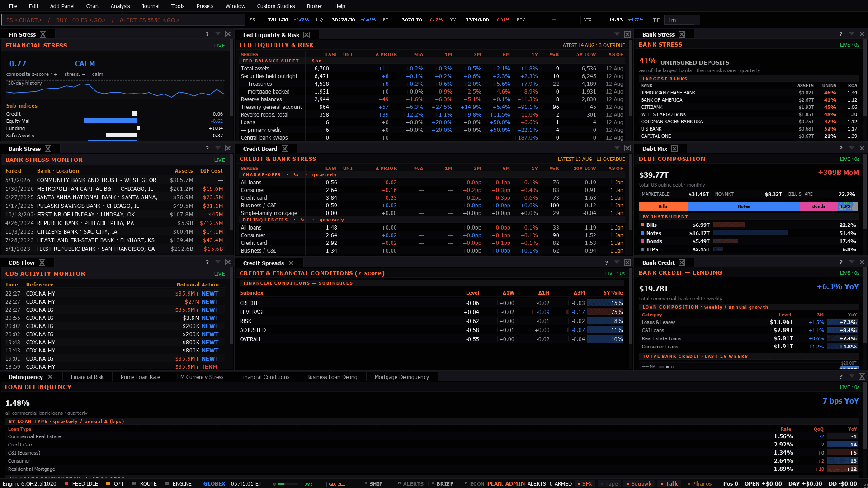868x488 pixels.
Task: Expand the Bank Credit panel dropdown arrow
Action: point(852,262)
